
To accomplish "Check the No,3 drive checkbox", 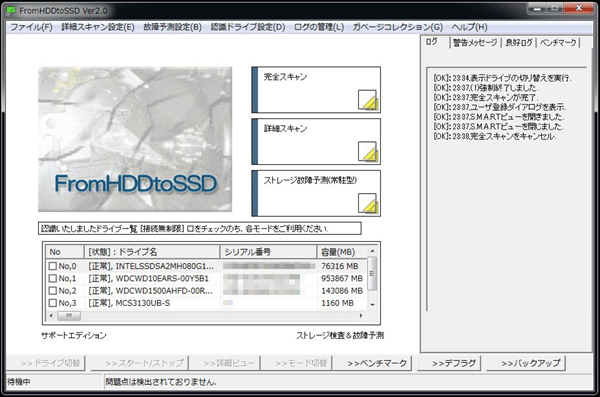I will coord(53,303).
